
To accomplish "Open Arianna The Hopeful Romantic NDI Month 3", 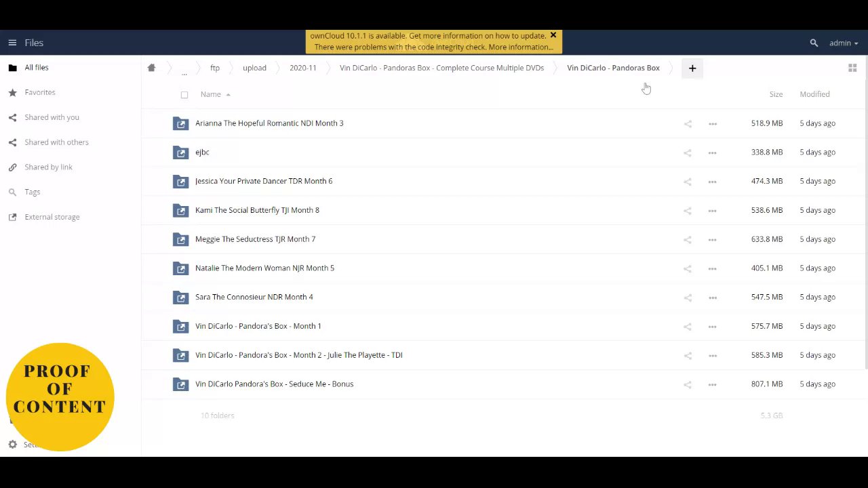I will tap(269, 123).
